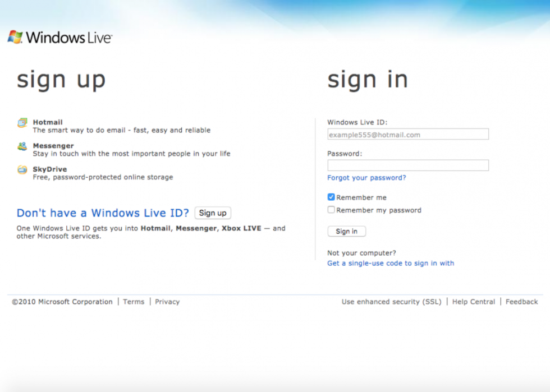
Task: Click the 'Password:' field label
Action: [x=345, y=154]
